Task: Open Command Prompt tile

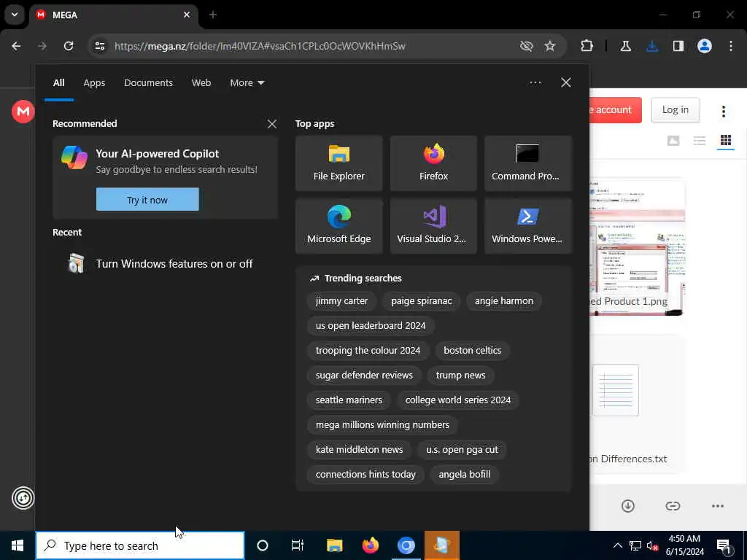Action: coord(528,163)
